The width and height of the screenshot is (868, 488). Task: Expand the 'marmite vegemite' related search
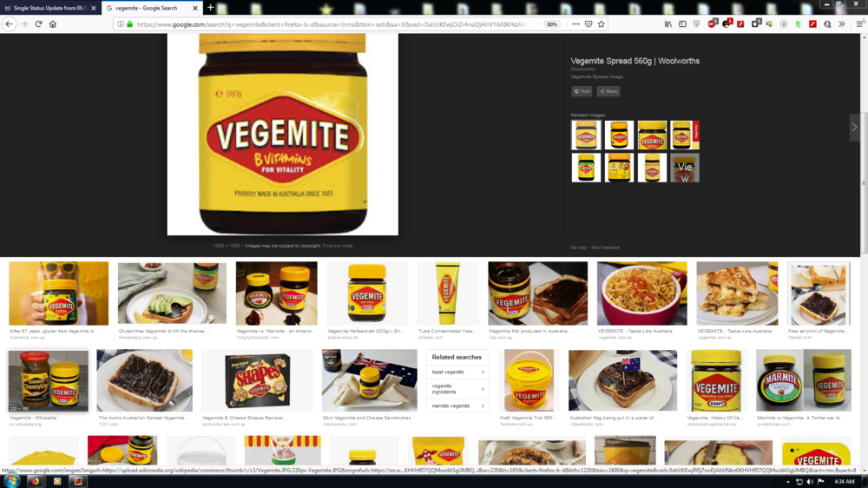(458, 406)
